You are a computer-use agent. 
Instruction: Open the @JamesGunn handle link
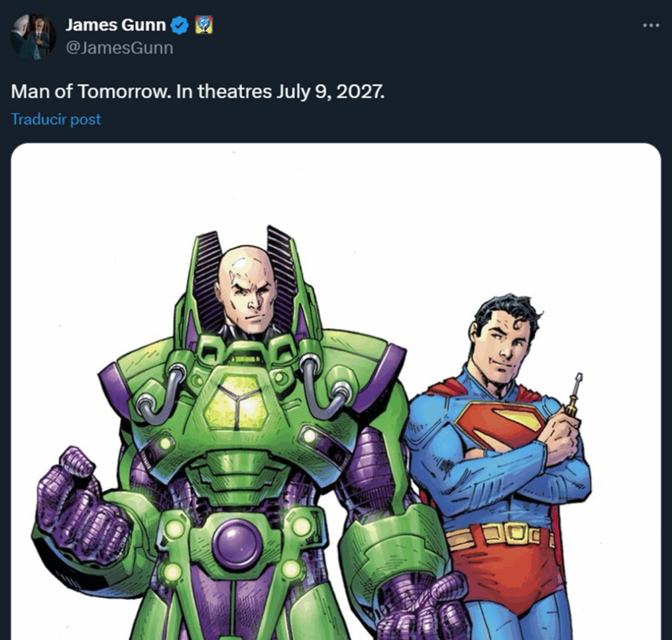coord(119,47)
